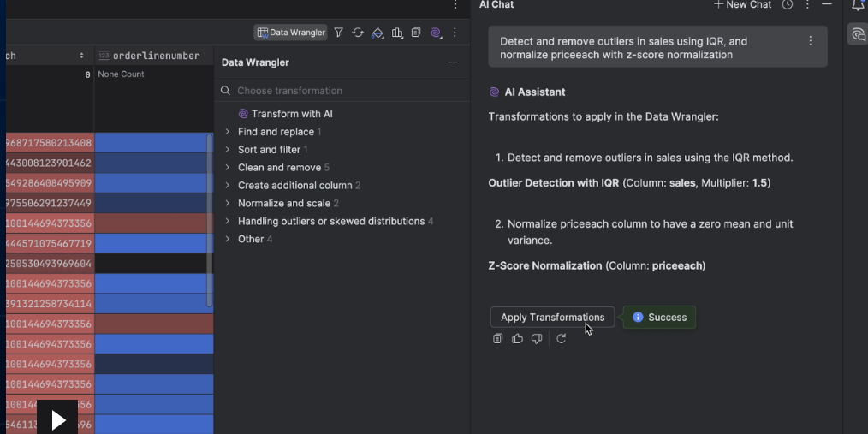Image resolution: width=868 pixels, height=434 pixels.
Task: Open the user message options menu
Action: point(810,41)
